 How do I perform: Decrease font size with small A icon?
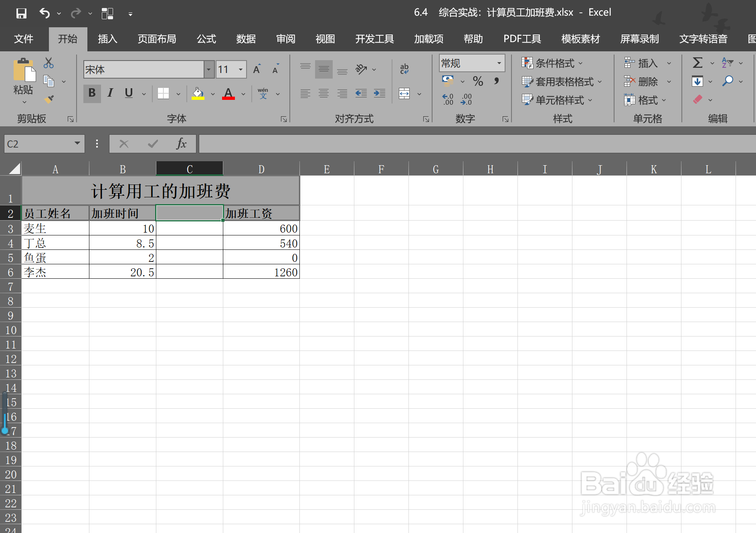coord(276,69)
